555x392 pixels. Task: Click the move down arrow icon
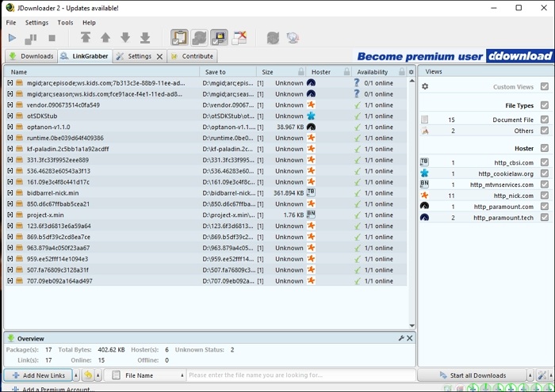tap(125, 37)
